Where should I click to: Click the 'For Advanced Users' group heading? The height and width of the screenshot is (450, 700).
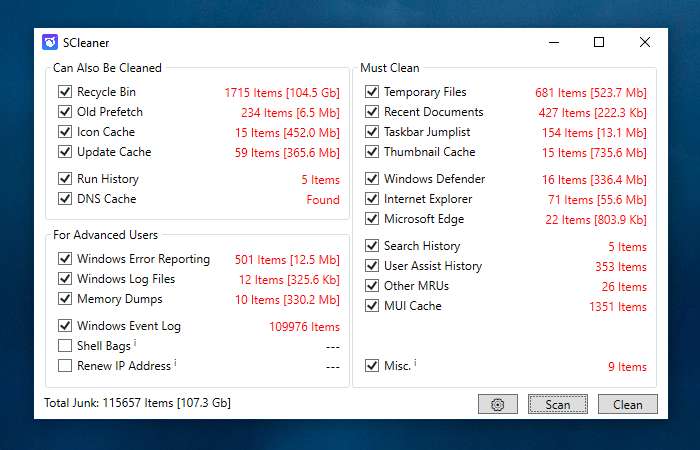pos(105,235)
